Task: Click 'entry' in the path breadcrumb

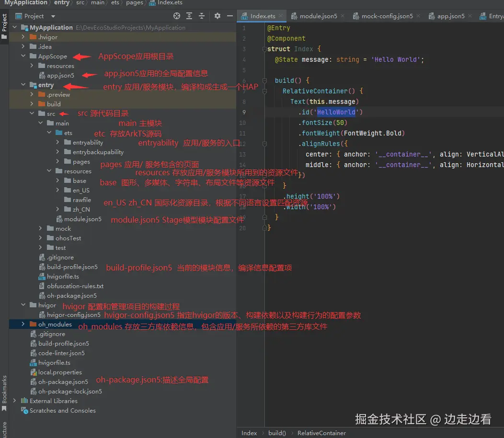Action: 62,2
